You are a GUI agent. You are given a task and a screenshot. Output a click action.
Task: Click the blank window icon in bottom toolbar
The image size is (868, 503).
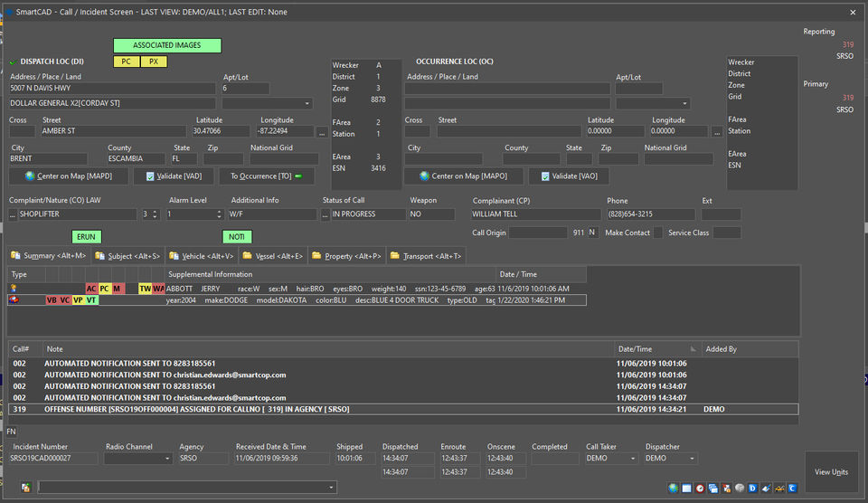point(686,488)
